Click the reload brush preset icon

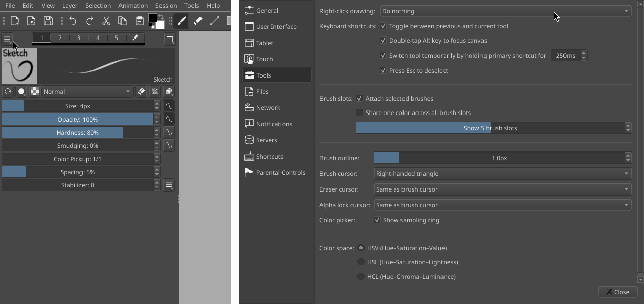tap(8, 92)
